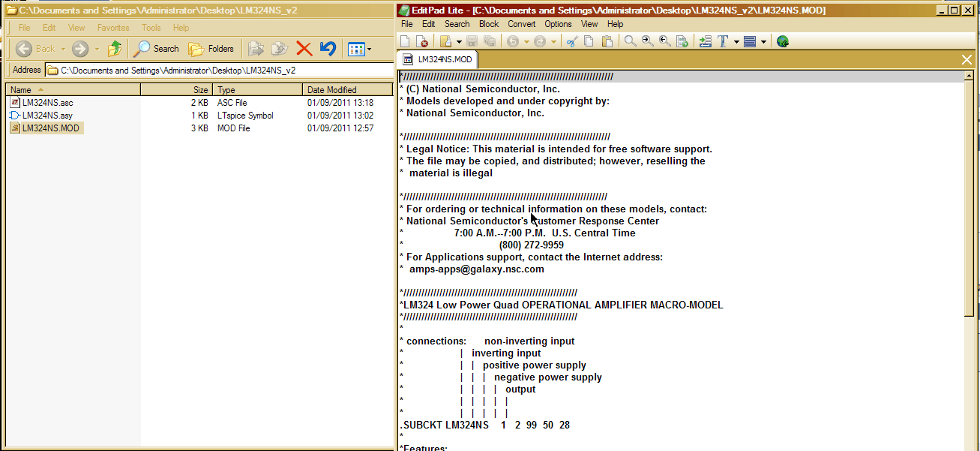Viewport: 980px width, 451px height.
Task: Click the scroll-up arrow in EditPad editor
Action: (x=969, y=76)
